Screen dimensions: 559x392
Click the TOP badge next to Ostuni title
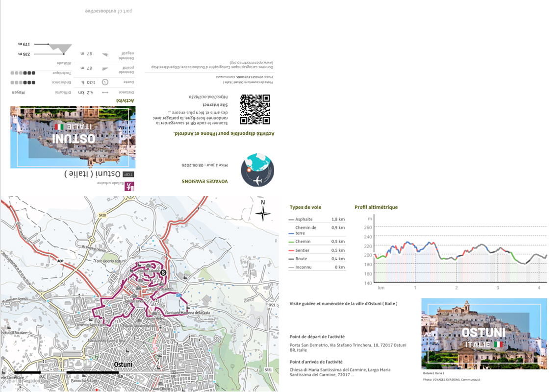click(x=128, y=174)
